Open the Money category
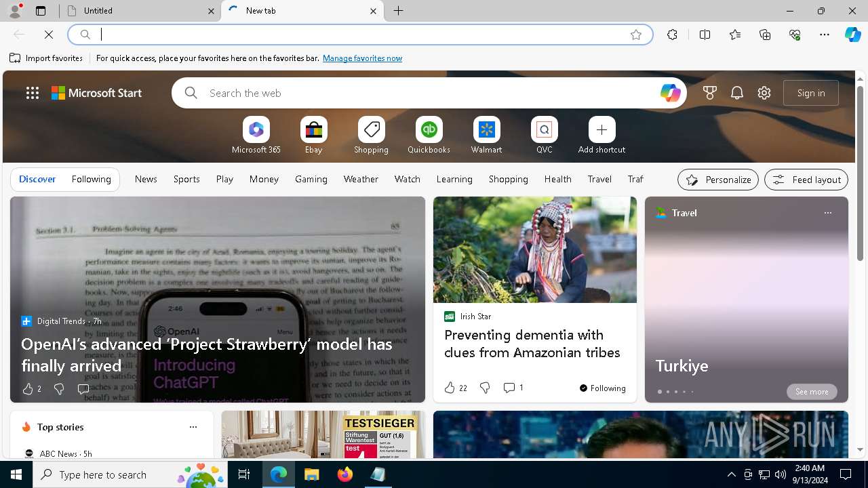Image resolution: width=868 pixels, height=488 pixels. point(264,179)
